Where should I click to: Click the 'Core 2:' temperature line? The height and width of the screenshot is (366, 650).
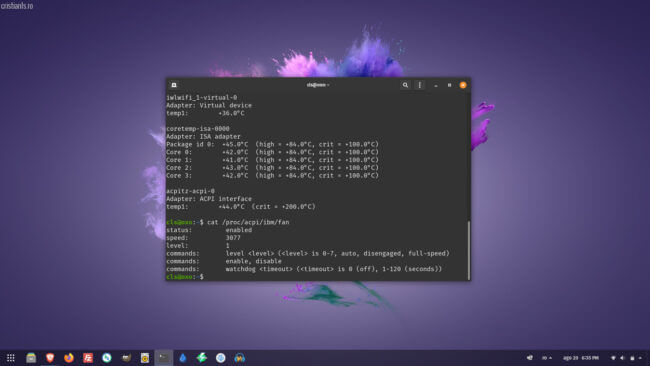click(x=272, y=168)
